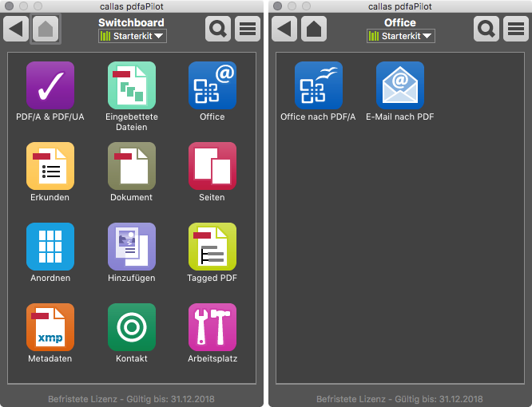Launch E-Mail nach PDF action
The image size is (532, 407).
click(400, 85)
